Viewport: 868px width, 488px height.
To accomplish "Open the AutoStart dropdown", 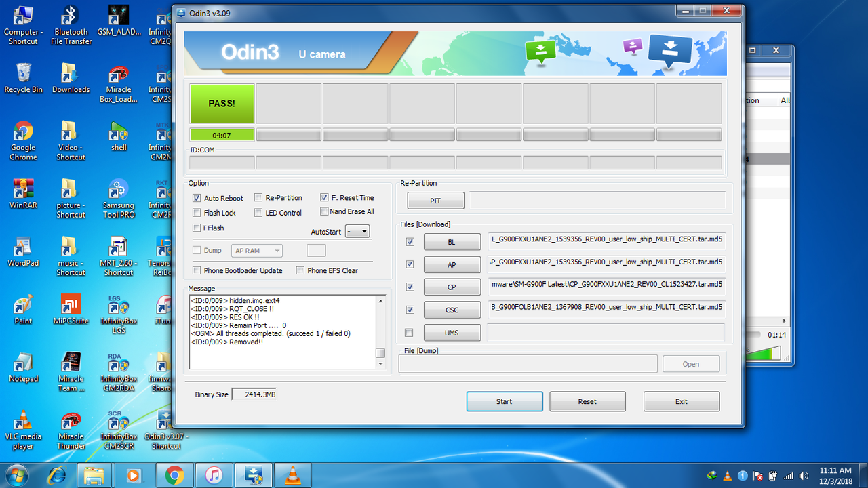I will (357, 231).
